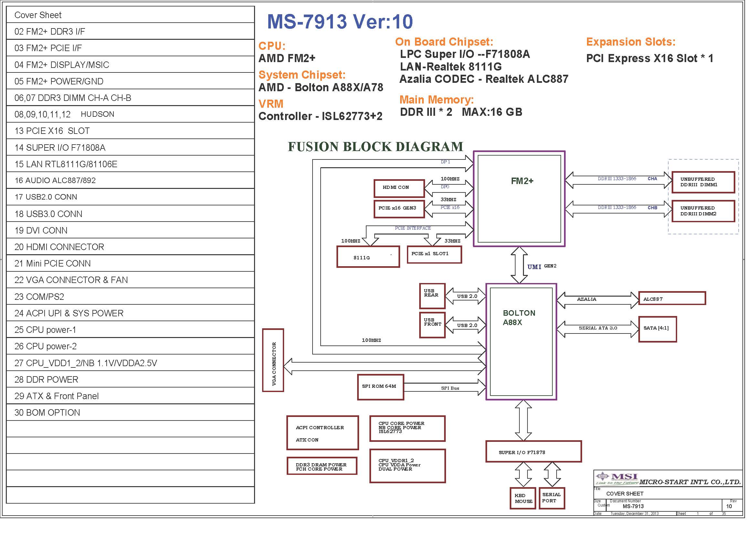Select the "PCIE x16 GEN3" diagram block
Viewport: 756px width, 535px height.
pyautogui.click(x=399, y=209)
